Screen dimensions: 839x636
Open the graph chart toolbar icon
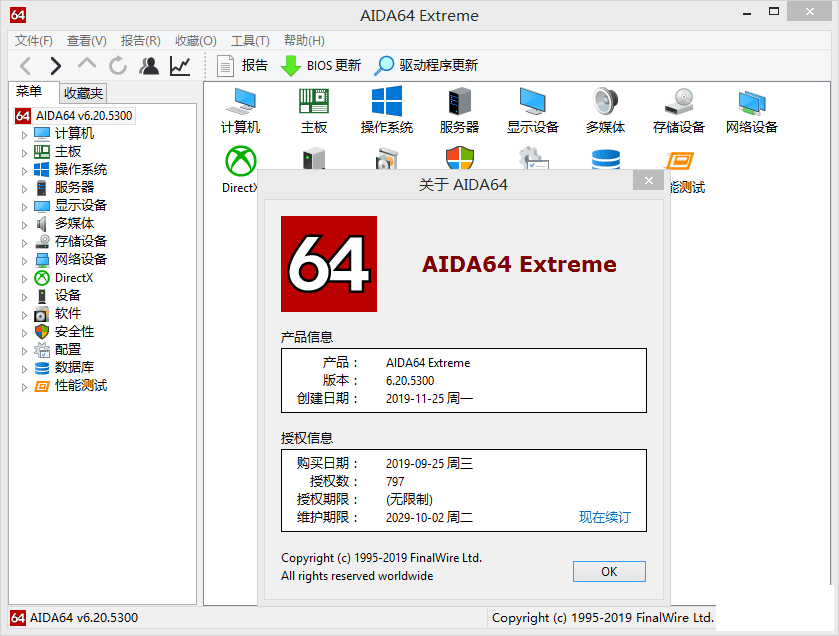pos(180,66)
